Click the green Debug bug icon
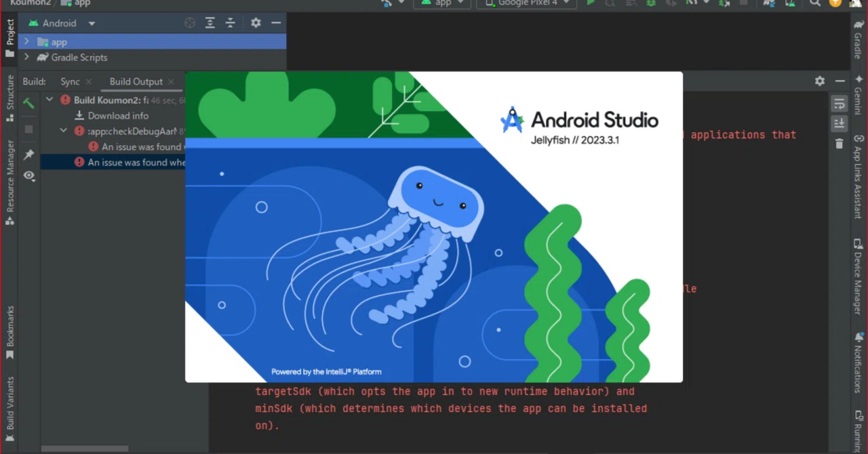The height and width of the screenshot is (454, 868). [651, 3]
